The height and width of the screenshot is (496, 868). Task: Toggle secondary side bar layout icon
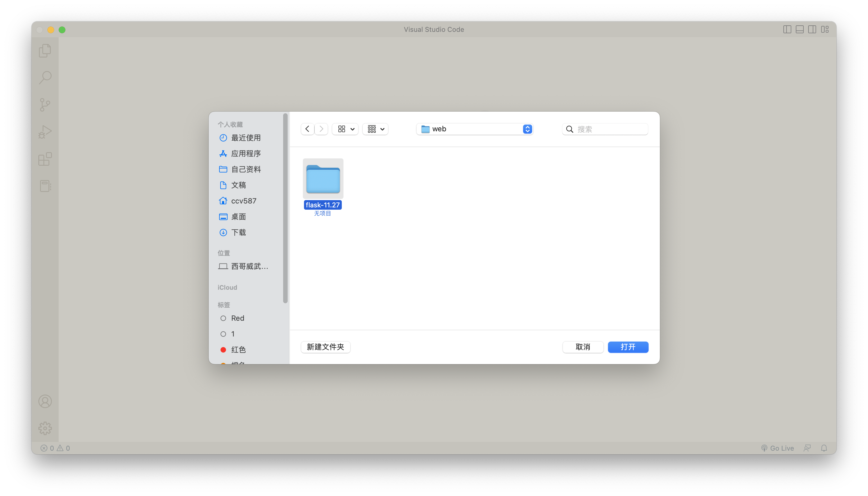(812, 30)
